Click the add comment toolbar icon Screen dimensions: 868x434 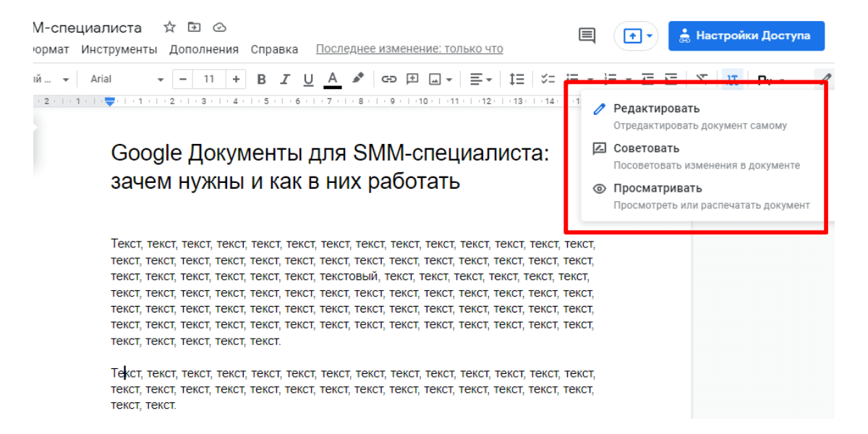pos(412,79)
